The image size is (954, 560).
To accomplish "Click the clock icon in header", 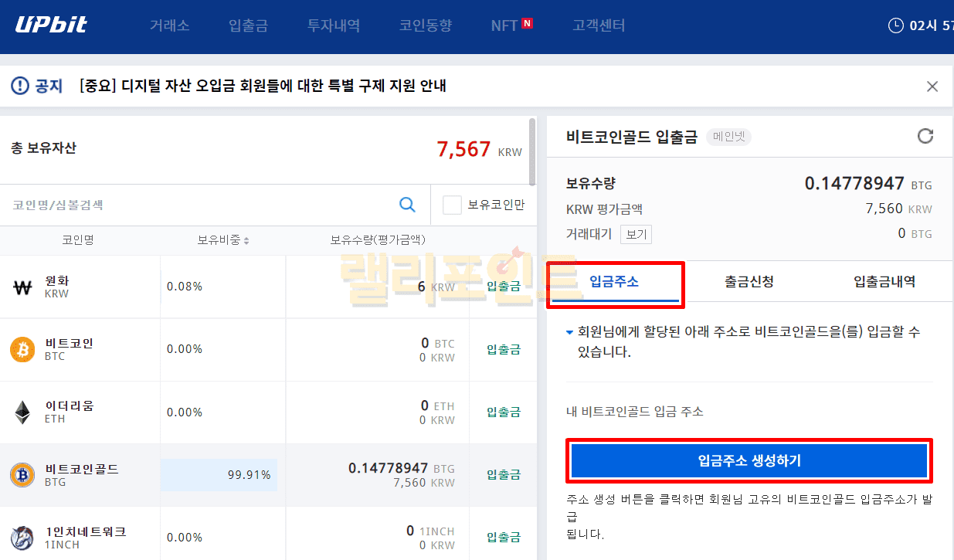I will pos(896,25).
